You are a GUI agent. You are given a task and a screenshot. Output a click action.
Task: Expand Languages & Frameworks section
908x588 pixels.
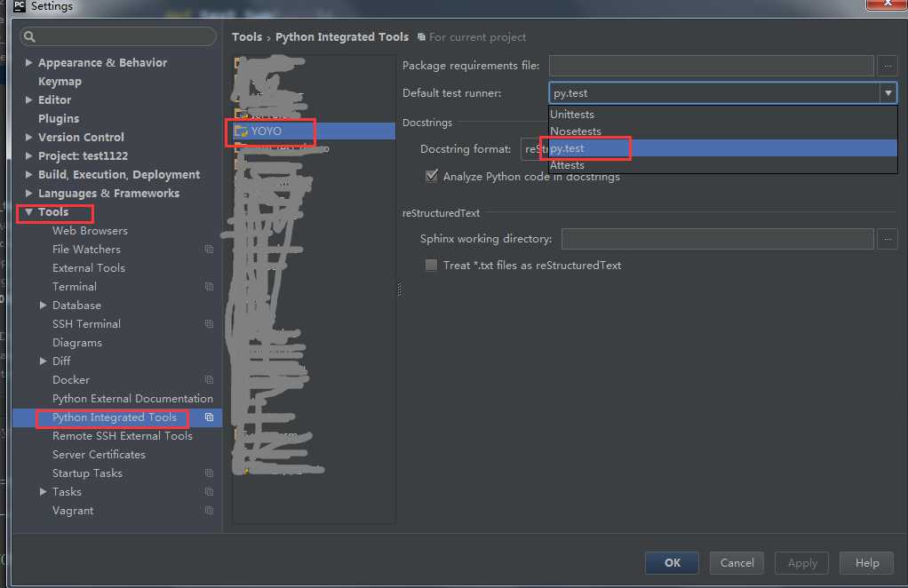[x=28, y=193]
